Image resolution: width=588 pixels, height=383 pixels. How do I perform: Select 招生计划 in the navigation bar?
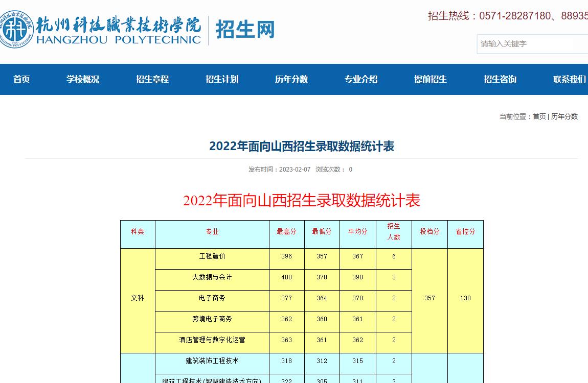pos(221,79)
